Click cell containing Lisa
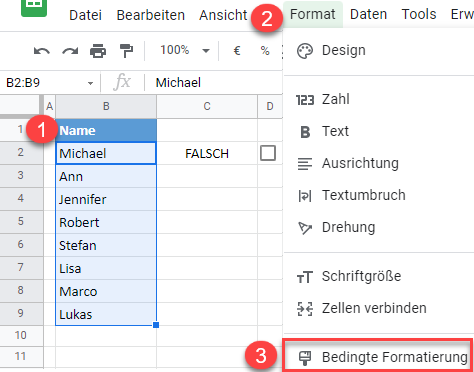 pyautogui.click(x=106, y=268)
